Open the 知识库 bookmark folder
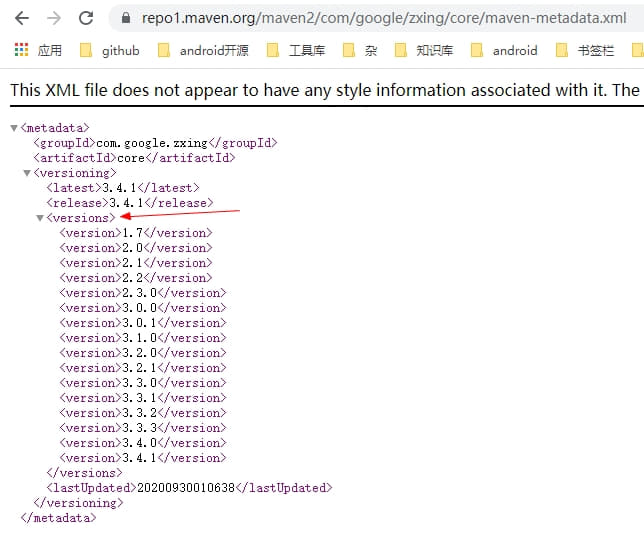644x552 pixels. [423, 51]
